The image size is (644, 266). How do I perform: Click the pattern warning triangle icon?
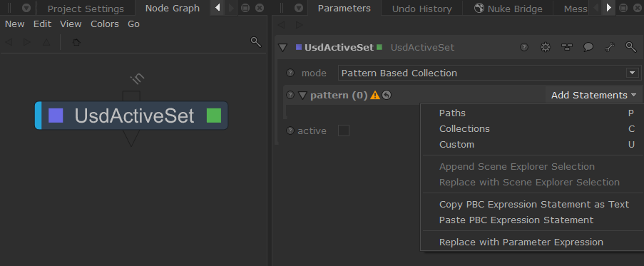[x=375, y=96]
